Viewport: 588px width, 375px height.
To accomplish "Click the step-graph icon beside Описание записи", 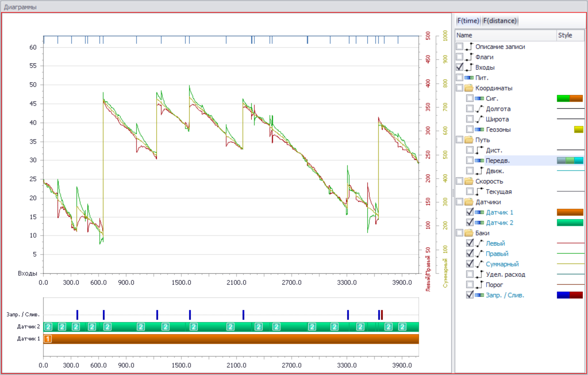I will [x=469, y=46].
